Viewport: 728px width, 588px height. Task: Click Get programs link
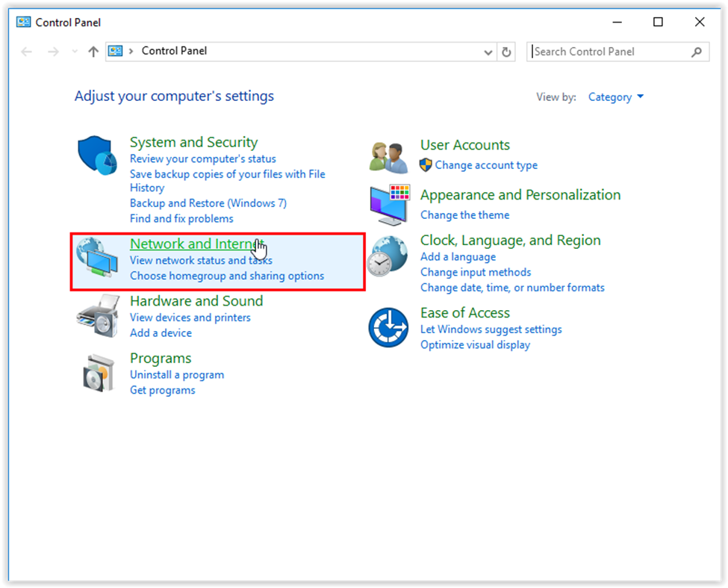point(163,390)
